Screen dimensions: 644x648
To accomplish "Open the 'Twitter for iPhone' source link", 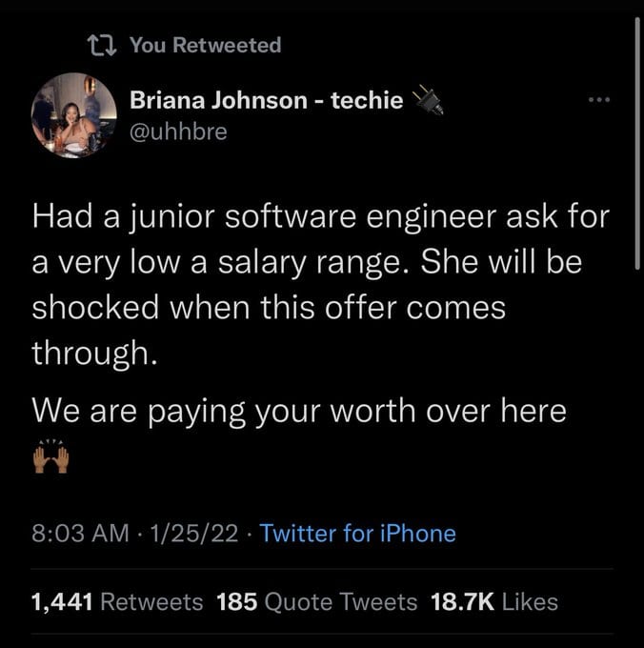I will [358, 533].
